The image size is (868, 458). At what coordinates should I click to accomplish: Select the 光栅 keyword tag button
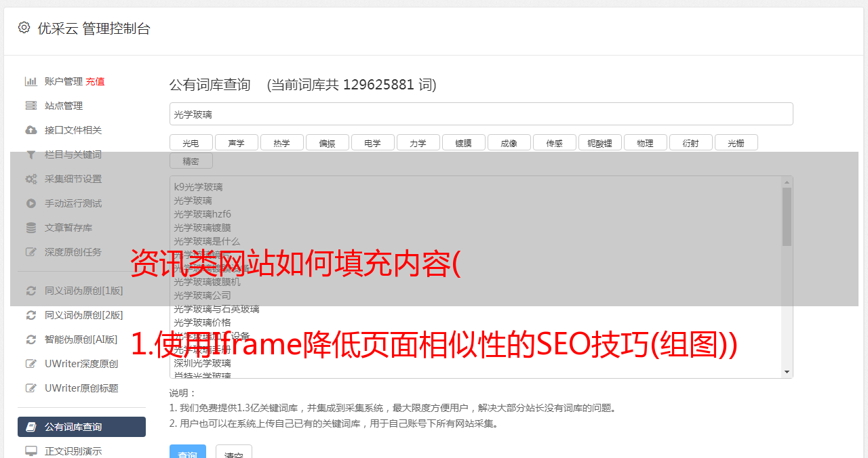(x=736, y=142)
